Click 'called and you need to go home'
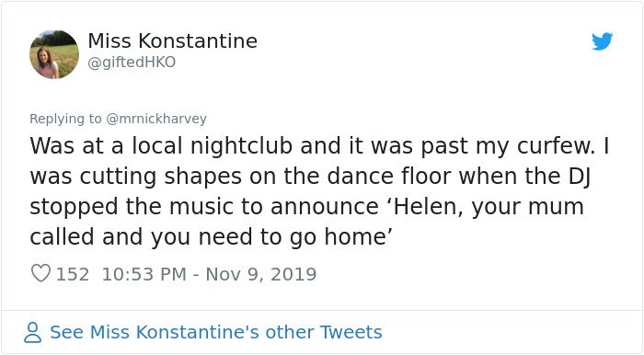Viewport: 644px width, 355px height. (208, 237)
